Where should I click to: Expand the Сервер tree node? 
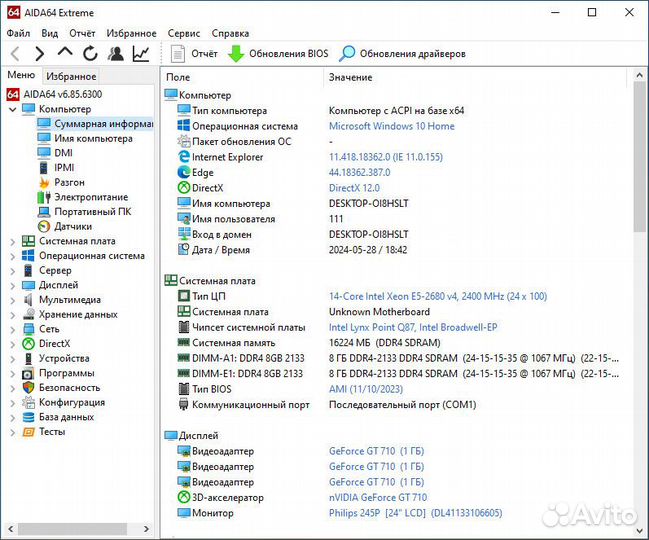point(12,271)
